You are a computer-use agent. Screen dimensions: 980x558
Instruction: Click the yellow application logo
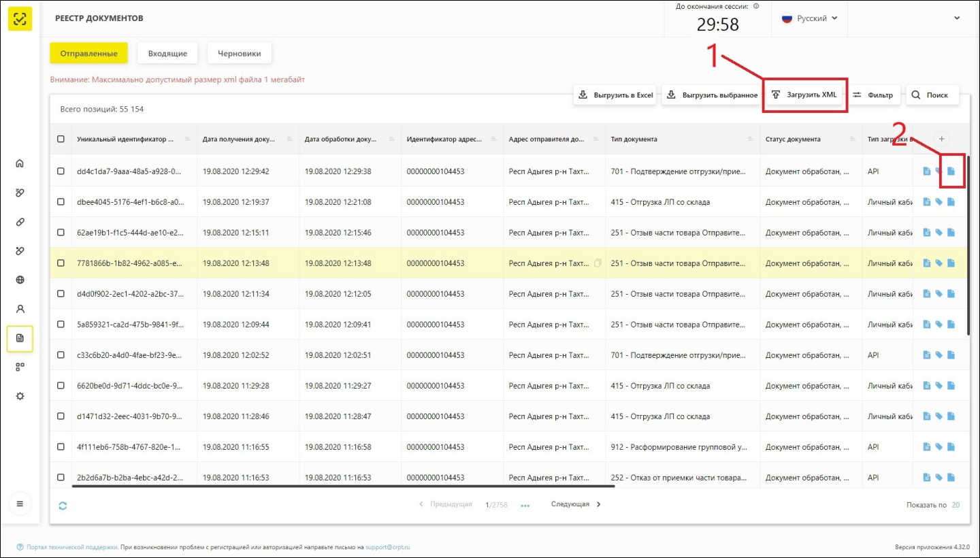tap(20, 18)
